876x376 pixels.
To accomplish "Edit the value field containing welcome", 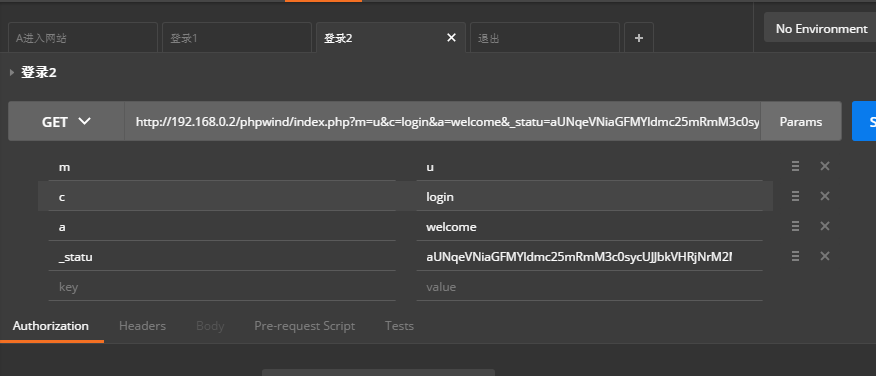I will [x=589, y=227].
